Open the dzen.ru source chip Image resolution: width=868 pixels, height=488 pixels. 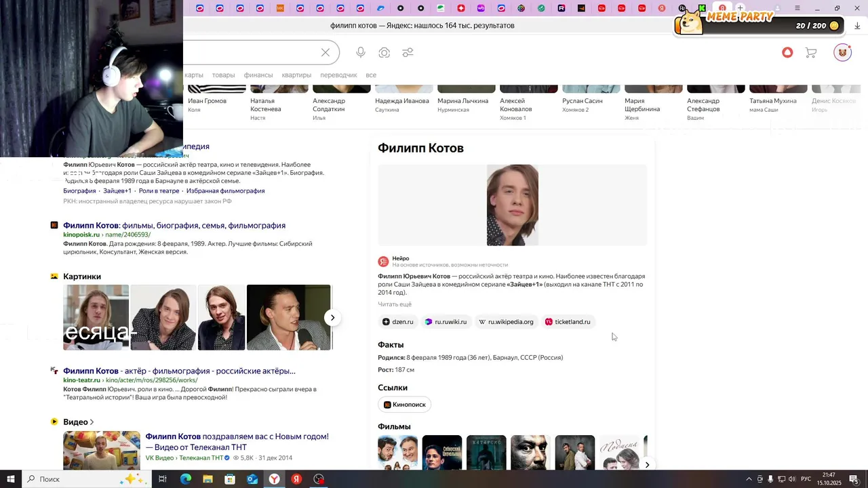(x=397, y=322)
